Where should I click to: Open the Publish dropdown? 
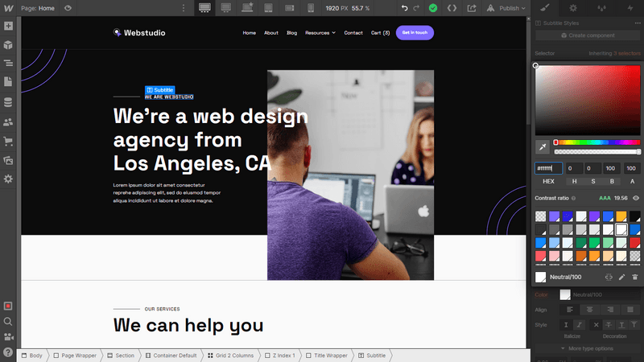point(506,8)
